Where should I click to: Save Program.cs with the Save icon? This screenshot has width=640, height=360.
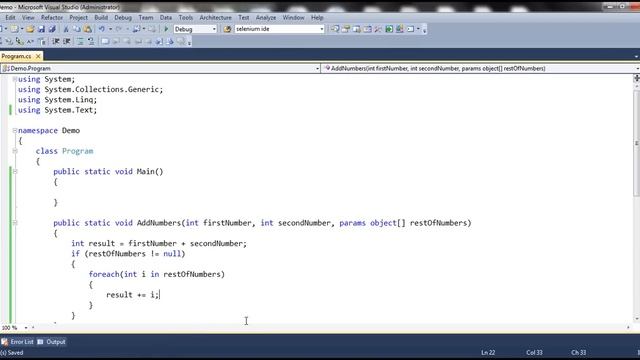(41, 29)
